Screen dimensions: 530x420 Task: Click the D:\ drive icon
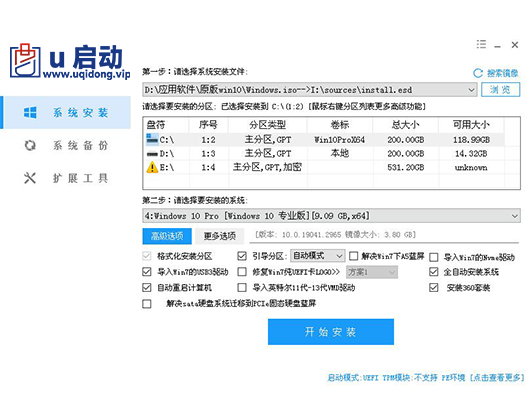(152, 154)
